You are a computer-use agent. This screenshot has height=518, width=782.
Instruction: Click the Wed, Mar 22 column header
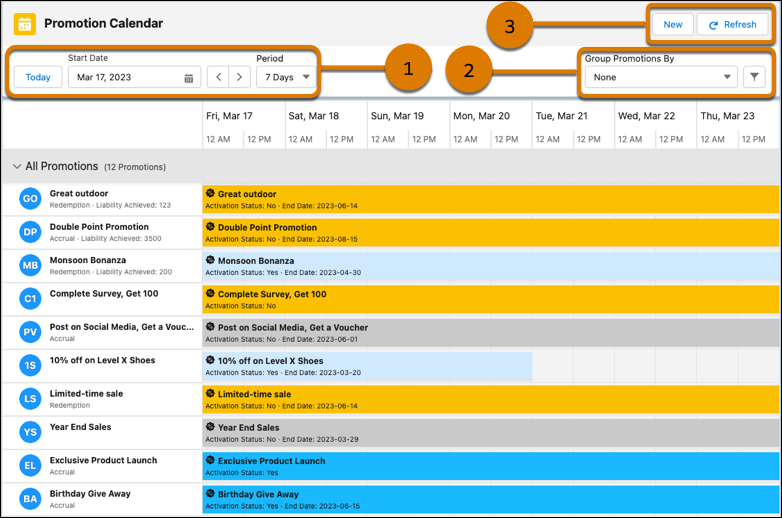tap(646, 116)
